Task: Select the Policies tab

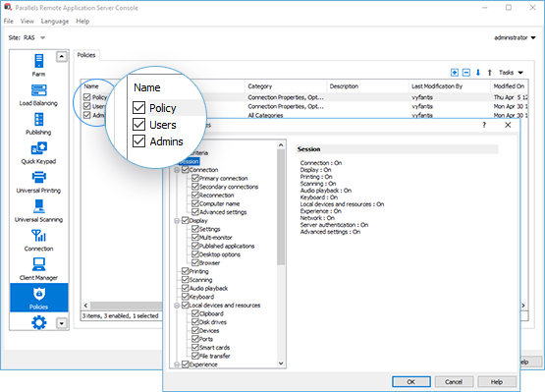Action: pyautogui.click(x=86, y=55)
